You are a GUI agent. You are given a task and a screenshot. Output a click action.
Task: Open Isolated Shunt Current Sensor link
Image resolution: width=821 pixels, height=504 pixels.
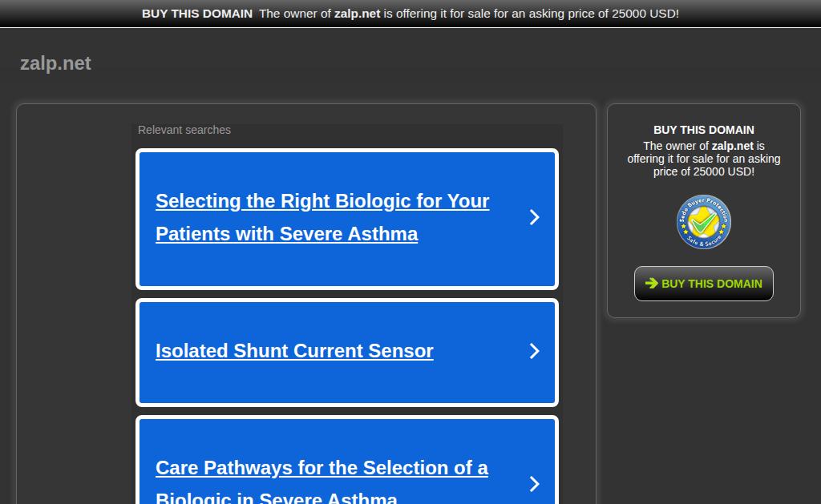[x=294, y=351]
